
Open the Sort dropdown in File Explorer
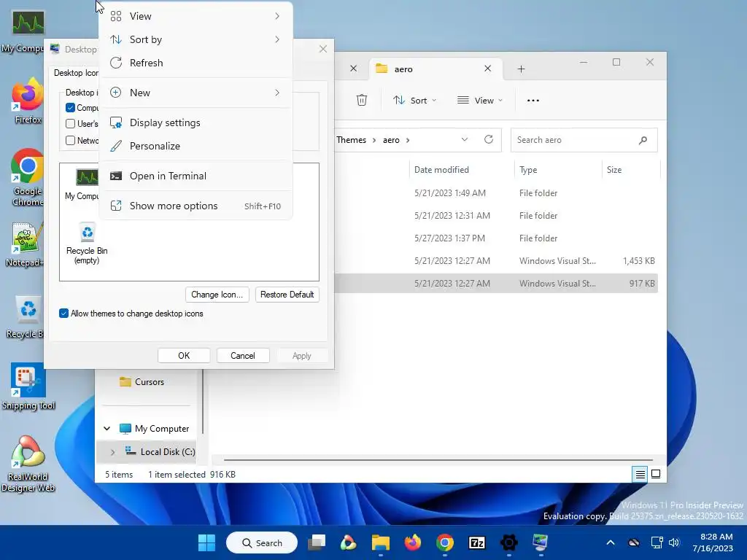[x=414, y=101]
